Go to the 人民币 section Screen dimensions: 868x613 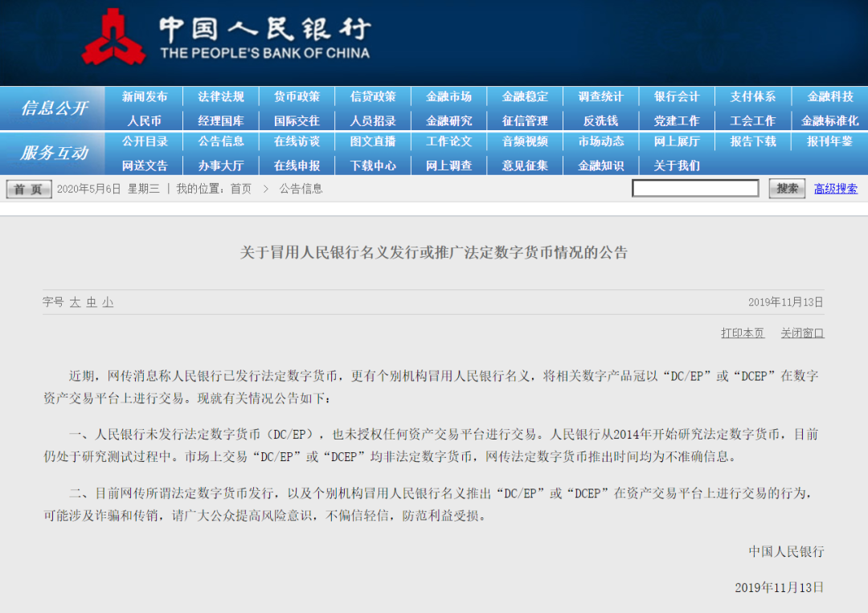click(145, 121)
